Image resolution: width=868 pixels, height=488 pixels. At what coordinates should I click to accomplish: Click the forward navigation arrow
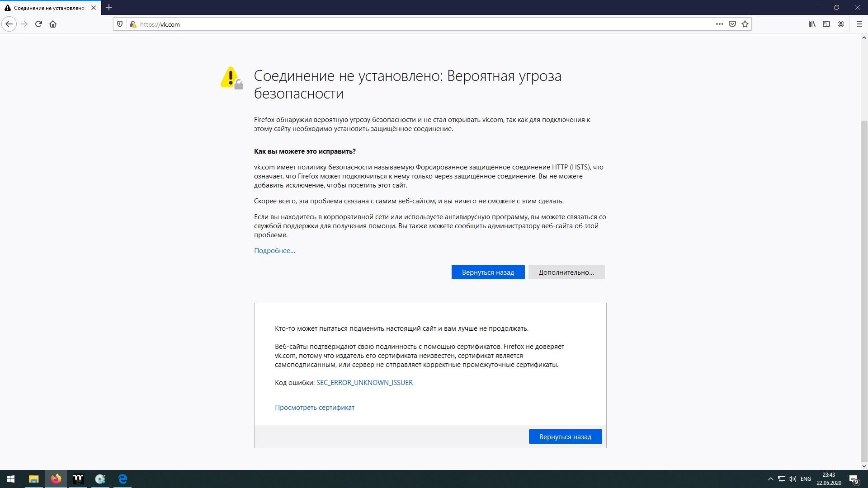[24, 24]
